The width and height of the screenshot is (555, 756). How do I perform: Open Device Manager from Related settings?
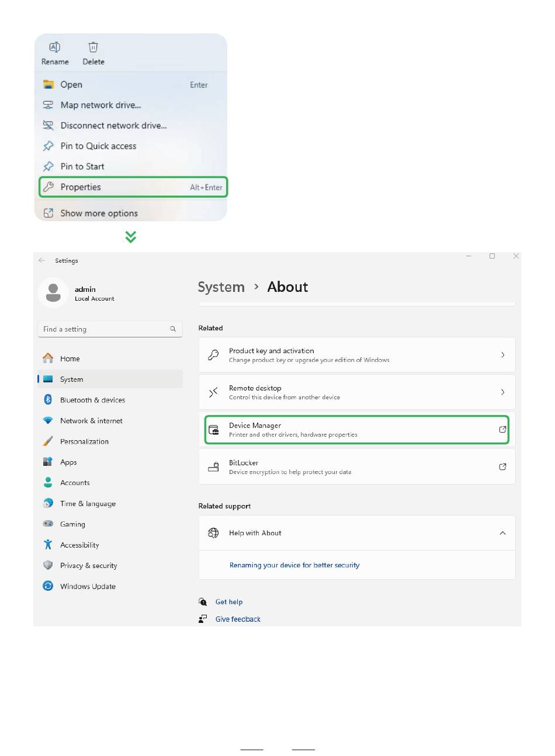click(356, 430)
